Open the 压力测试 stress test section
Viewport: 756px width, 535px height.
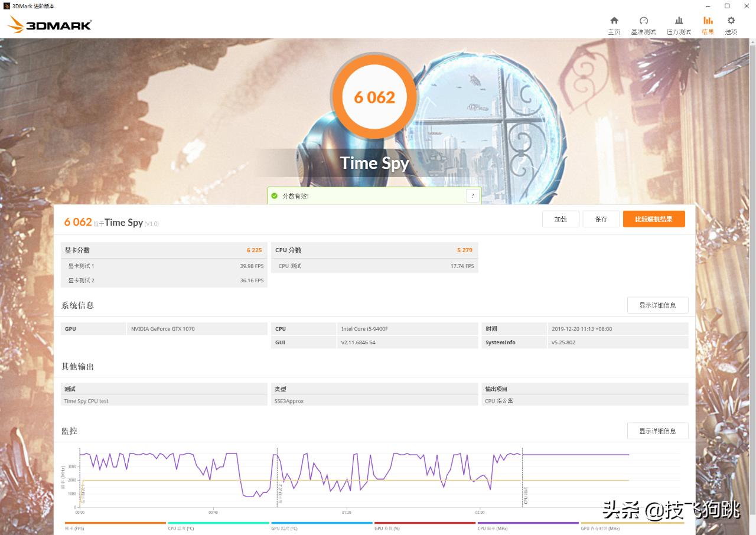click(678, 24)
